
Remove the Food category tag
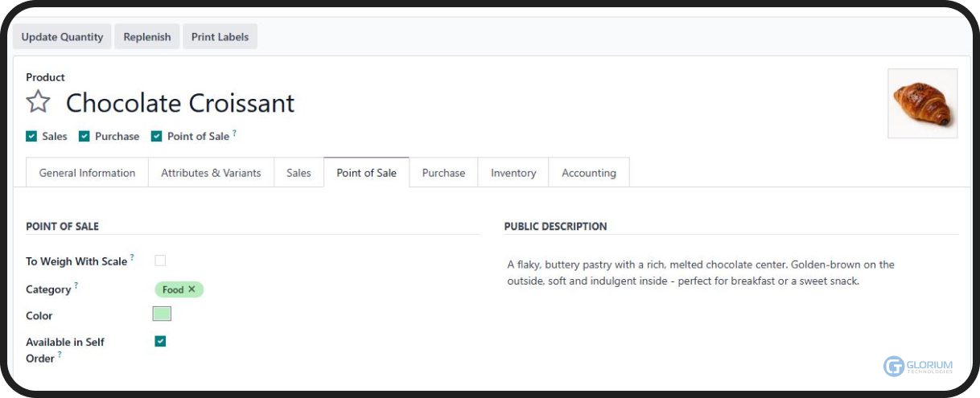[192, 289]
